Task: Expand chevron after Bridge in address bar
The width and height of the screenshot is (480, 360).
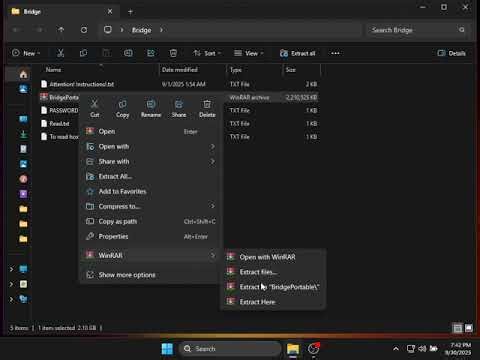Action: click(x=161, y=30)
